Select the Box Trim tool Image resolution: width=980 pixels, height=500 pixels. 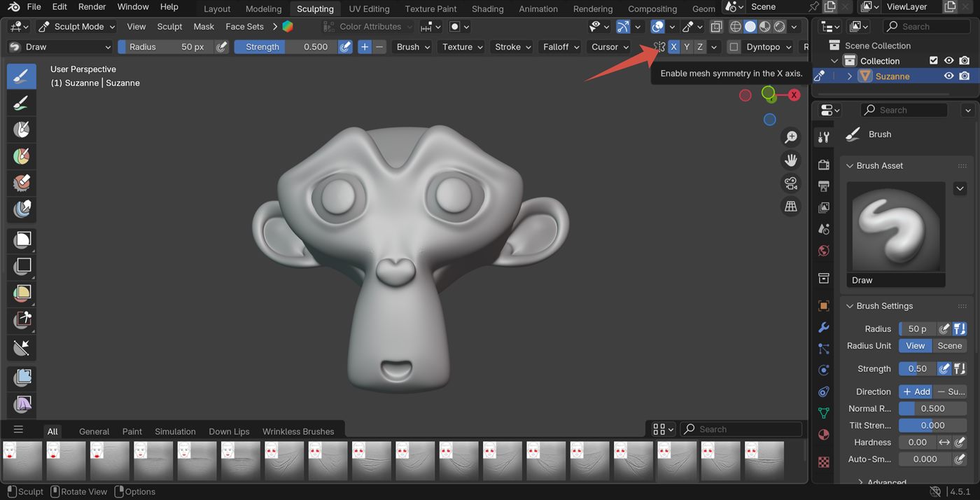click(x=22, y=320)
